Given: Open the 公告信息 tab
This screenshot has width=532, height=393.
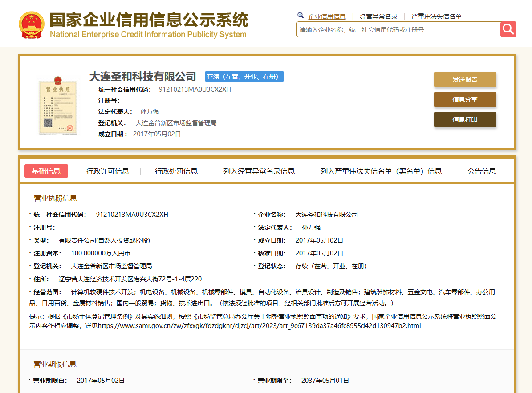Looking at the screenshot, I should click(481, 171).
